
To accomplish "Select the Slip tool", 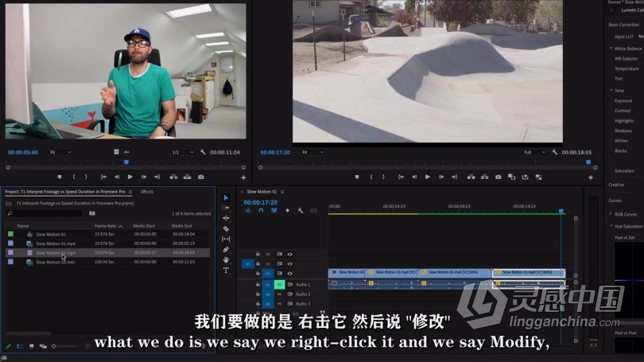I will coord(226,239).
